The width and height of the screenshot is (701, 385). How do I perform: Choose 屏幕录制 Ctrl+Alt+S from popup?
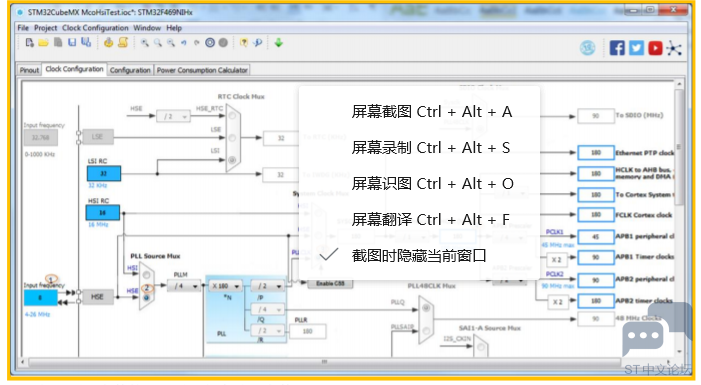[x=431, y=148]
